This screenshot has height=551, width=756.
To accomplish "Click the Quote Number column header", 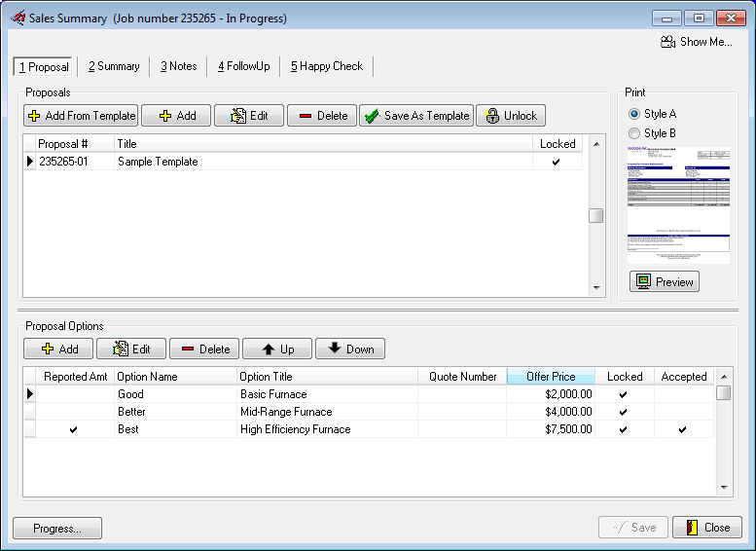I will point(462,377).
